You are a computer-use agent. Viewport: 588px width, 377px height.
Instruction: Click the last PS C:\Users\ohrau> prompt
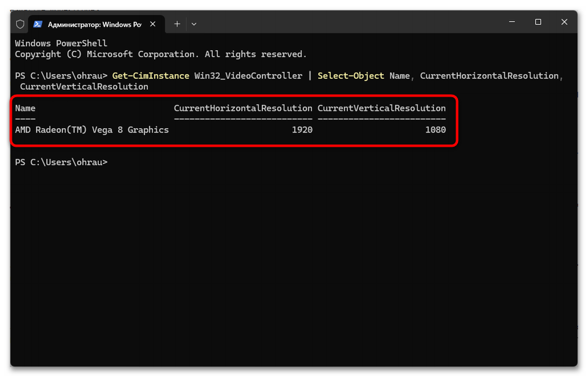61,162
